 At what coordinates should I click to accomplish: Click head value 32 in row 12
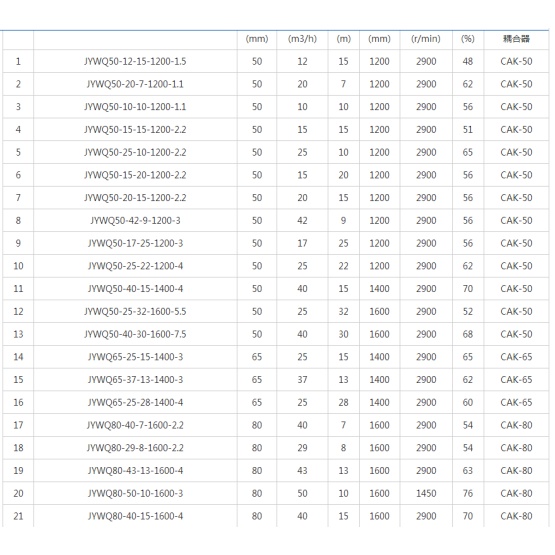343,312
